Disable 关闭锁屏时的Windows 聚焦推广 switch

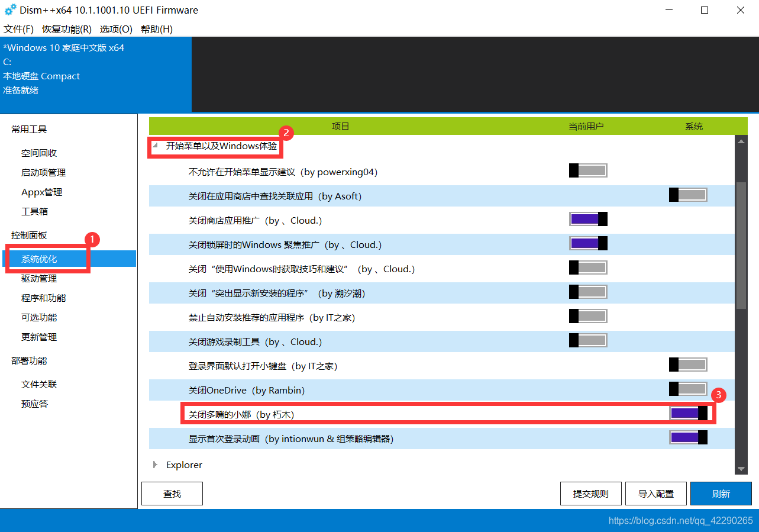pos(588,243)
